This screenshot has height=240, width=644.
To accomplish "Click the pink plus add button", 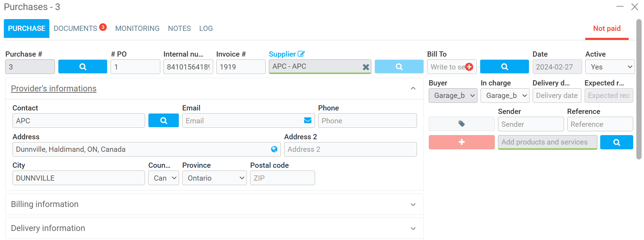I will click(x=461, y=142).
